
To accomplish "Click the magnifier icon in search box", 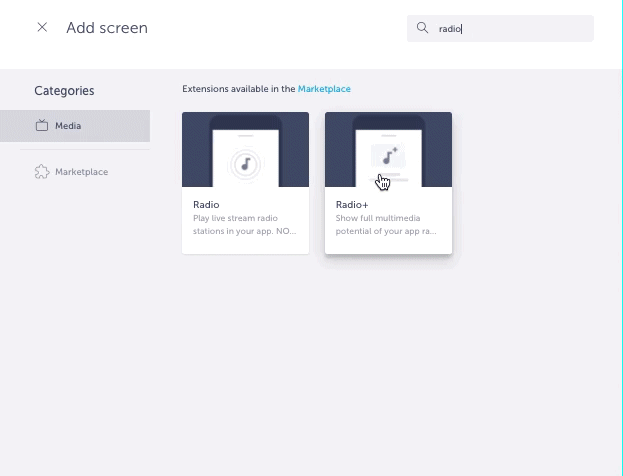I will coord(422,28).
